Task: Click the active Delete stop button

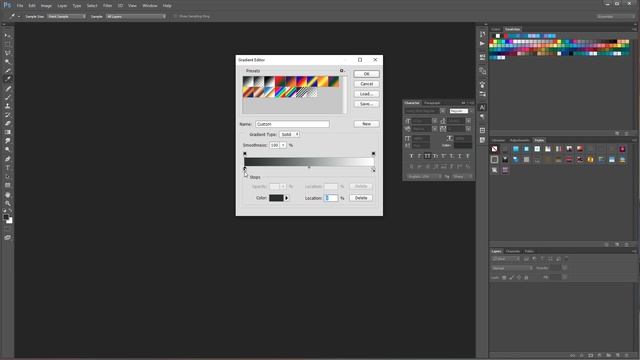Action: (x=361, y=198)
